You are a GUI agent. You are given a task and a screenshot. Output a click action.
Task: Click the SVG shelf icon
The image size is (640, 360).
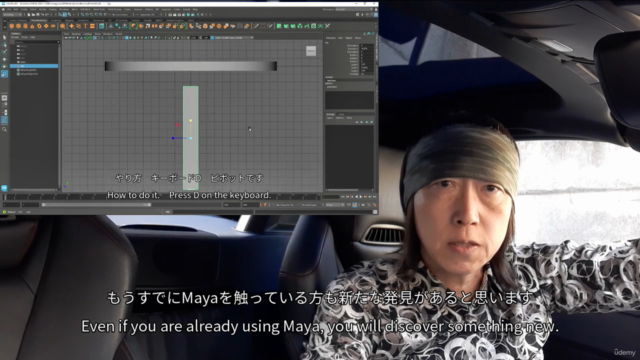pyautogui.click(x=92, y=26)
